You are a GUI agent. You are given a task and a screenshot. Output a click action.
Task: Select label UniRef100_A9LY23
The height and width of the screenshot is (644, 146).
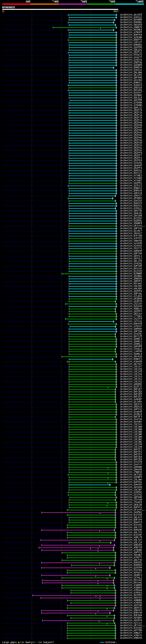(x=131, y=527)
